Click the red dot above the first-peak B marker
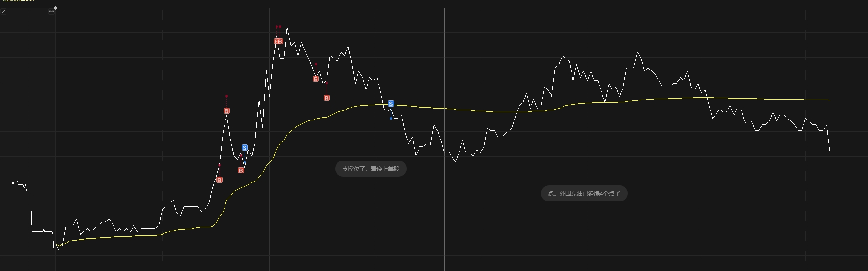 [x=226, y=96]
